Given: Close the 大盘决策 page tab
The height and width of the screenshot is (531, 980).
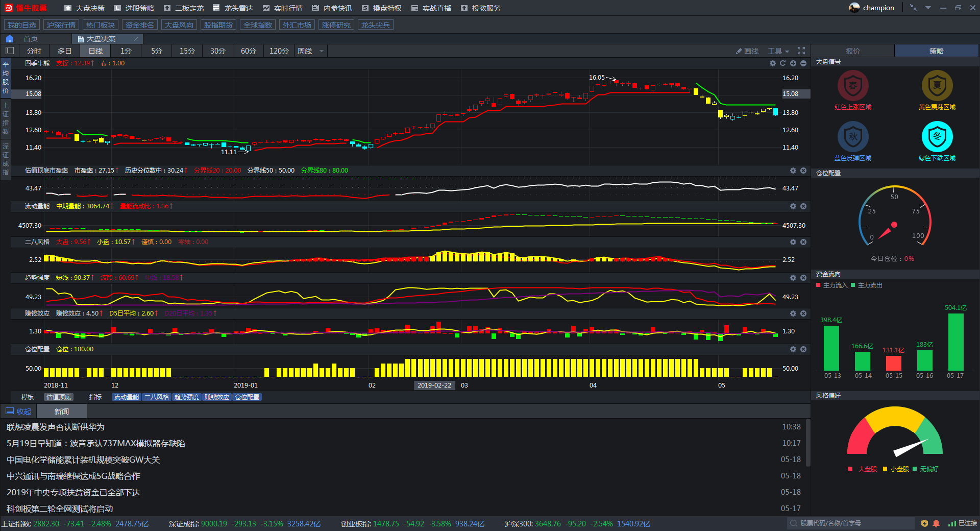Looking at the screenshot, I should coord(136,39).
